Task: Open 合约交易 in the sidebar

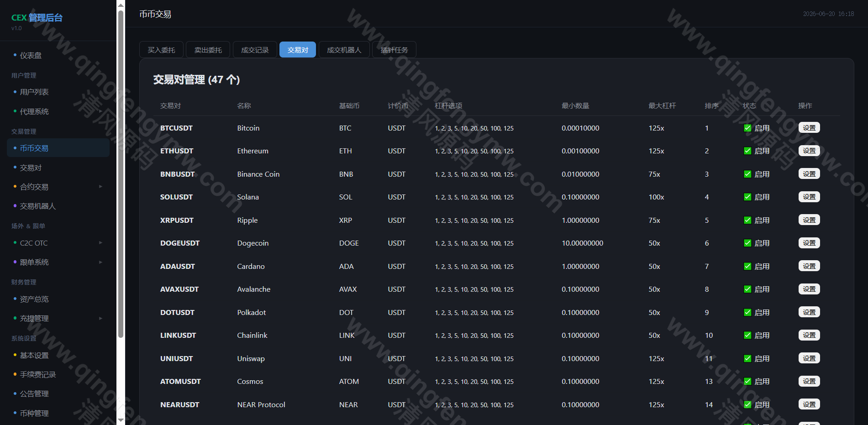Action: click(58, 187)
